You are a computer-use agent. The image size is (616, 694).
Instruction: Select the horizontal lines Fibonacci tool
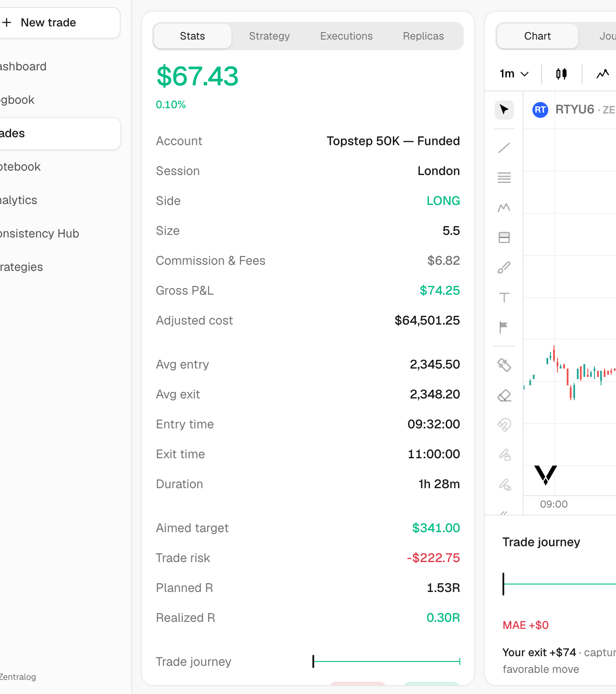[504, 178]
